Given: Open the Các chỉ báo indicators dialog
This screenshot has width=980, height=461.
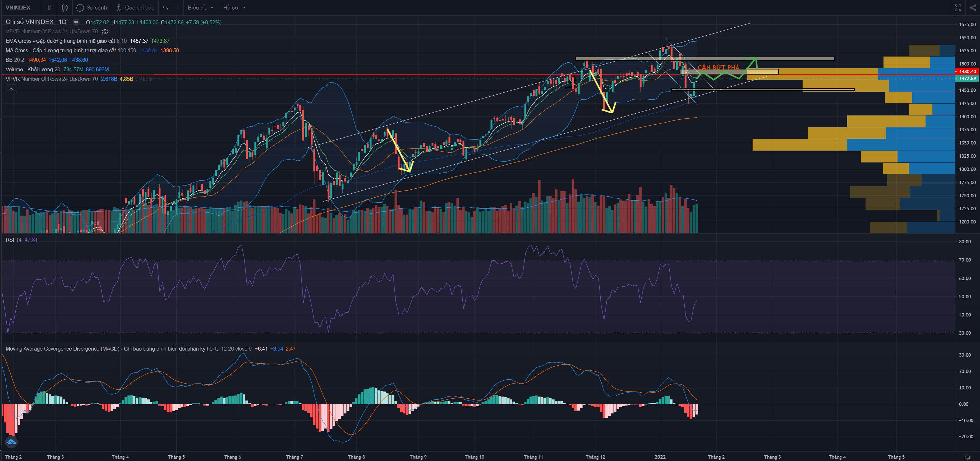Looking at the screenshot, I should tap(135, 7).
